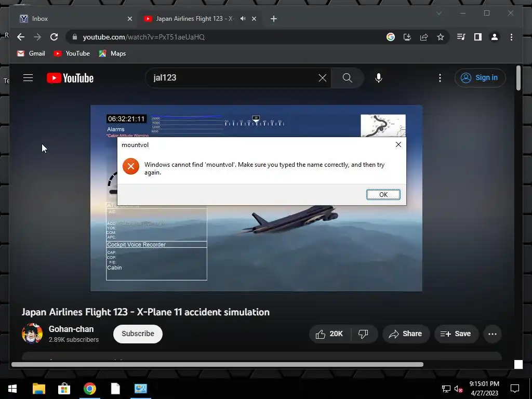Open File Explorer from taskbar
The image size is (532, 399).
38,389
